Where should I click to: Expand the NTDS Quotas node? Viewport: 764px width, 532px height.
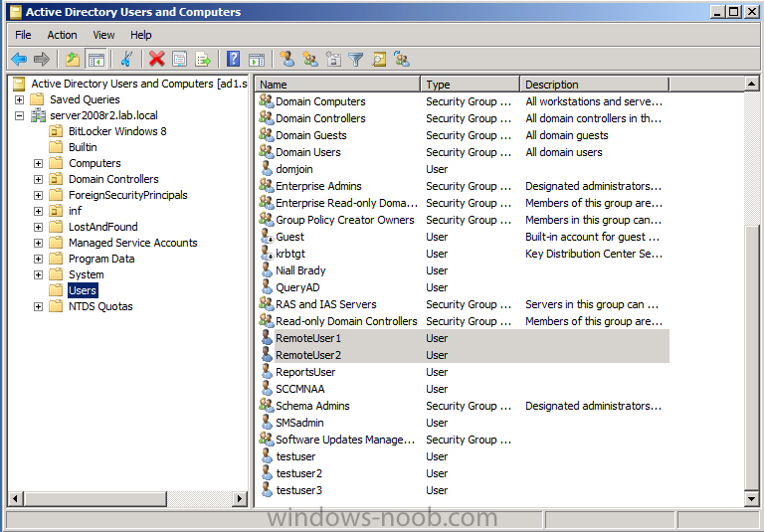click(x=38, y=307)
